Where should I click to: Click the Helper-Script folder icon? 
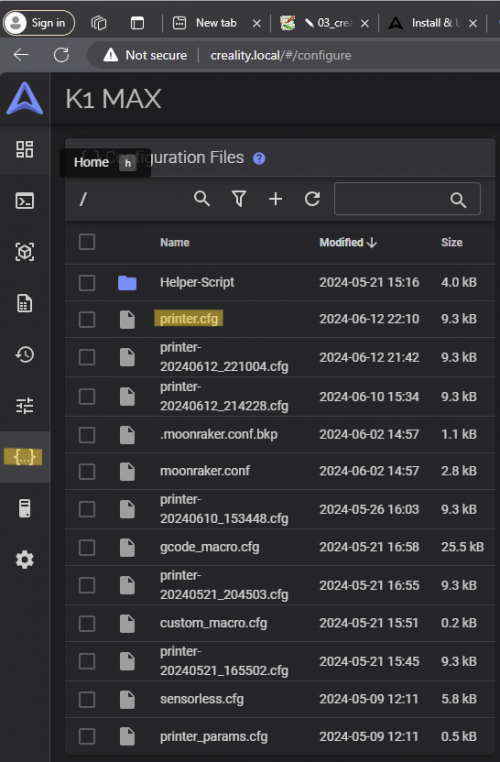click(127, 283)
